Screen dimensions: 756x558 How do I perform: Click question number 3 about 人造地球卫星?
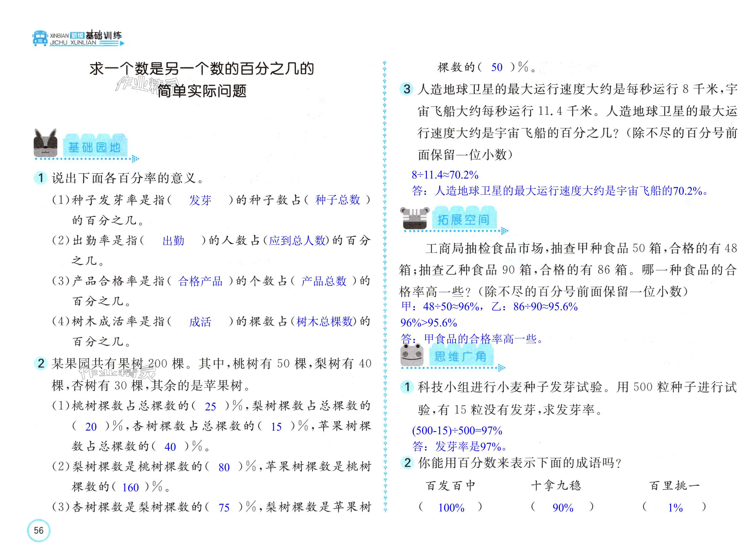tap(407, 89)
